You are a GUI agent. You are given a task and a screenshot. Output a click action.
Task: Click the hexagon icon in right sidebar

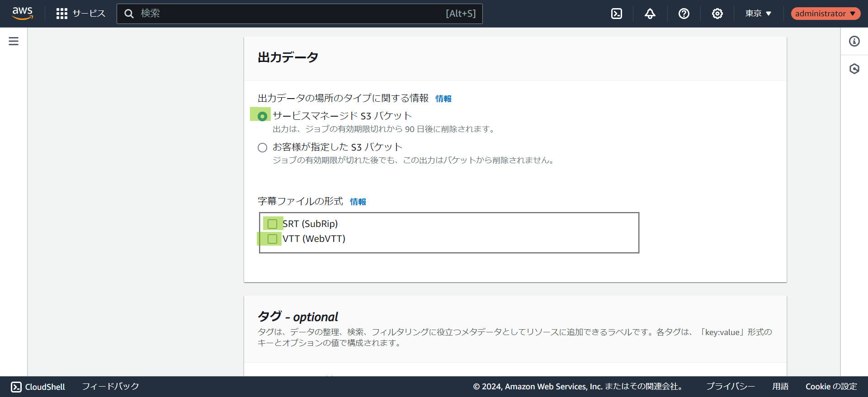[854, 69]
